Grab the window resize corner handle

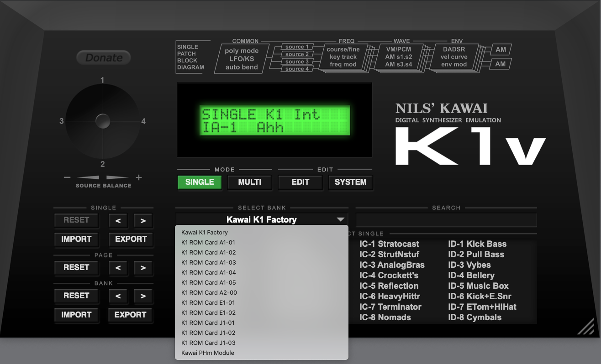pyautogui.click(x=586, y=327)
